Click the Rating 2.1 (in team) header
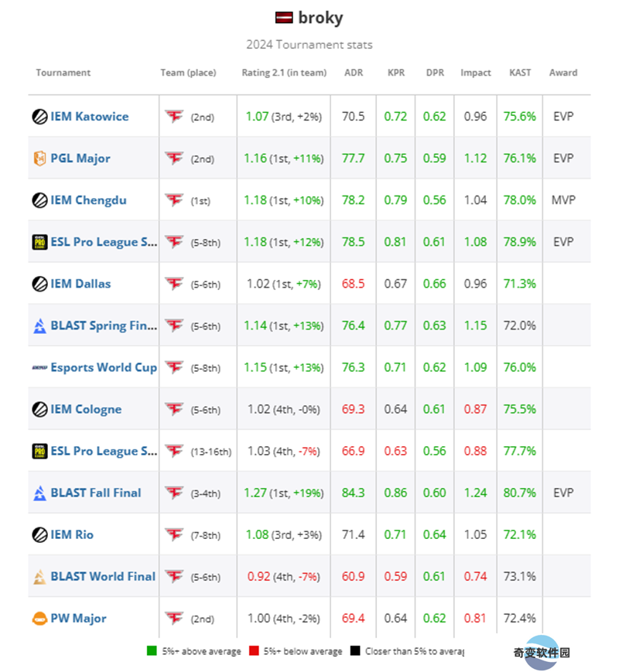Viewport: 619px width, 672px height. tap(284, 73)
